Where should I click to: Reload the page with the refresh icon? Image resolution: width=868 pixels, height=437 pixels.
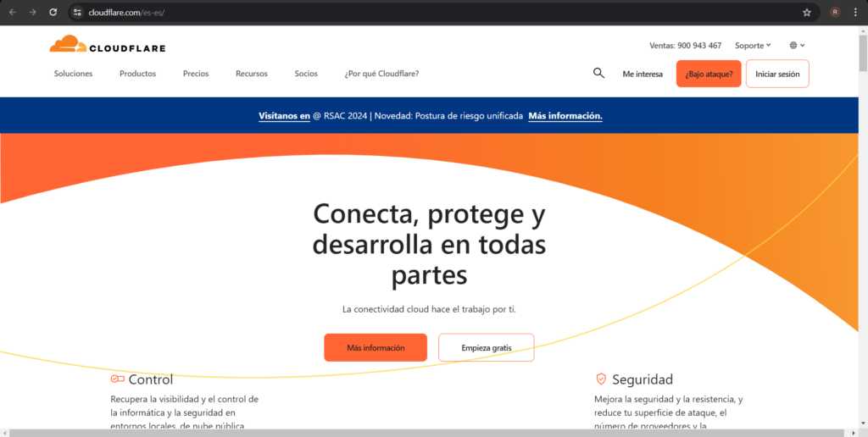click(53, 12)
